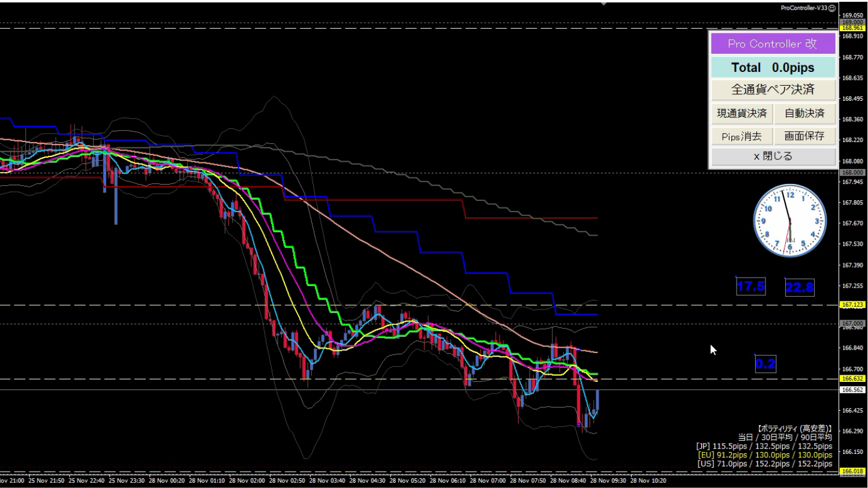Screen dimensions: 868x488
Task: Click the yellow 166.018 price tag
Action: (x=852, y=472)
